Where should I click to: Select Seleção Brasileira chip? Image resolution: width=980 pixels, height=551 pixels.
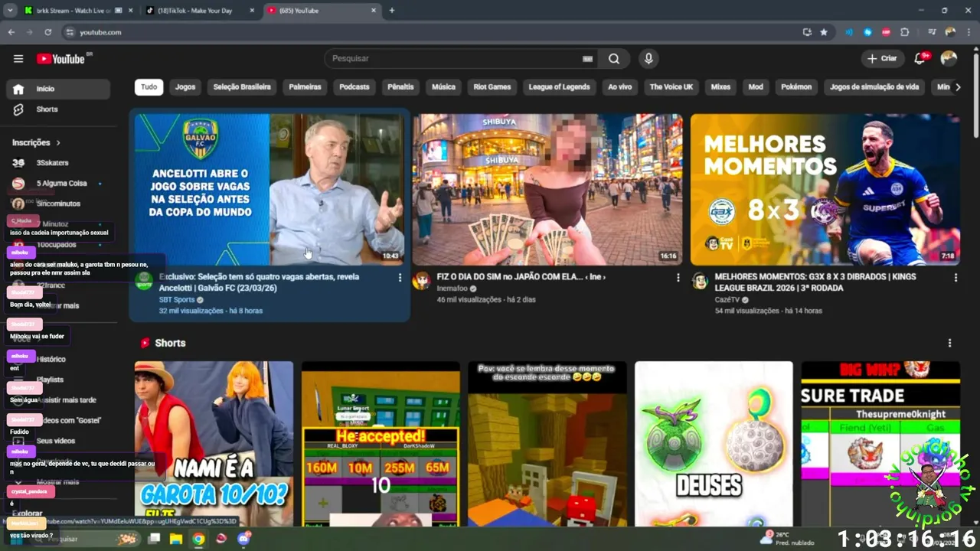pyautogui.click(x=242, y=86)
